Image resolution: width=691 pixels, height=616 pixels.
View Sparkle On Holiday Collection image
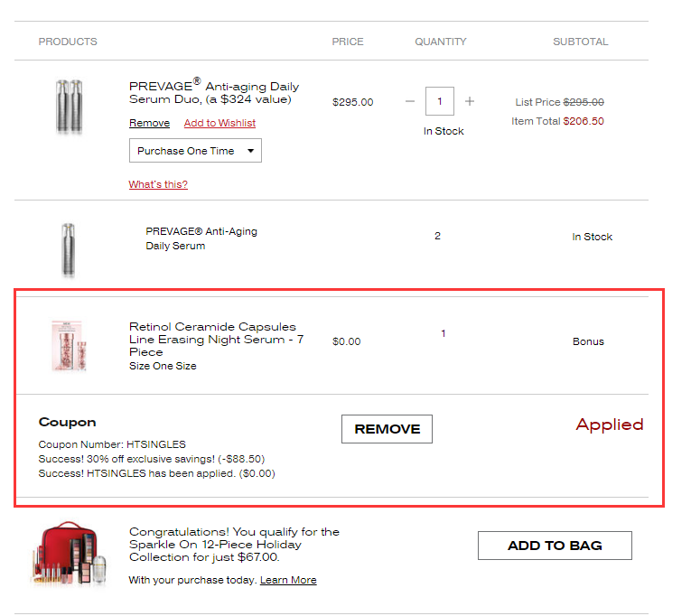[70, 554]
